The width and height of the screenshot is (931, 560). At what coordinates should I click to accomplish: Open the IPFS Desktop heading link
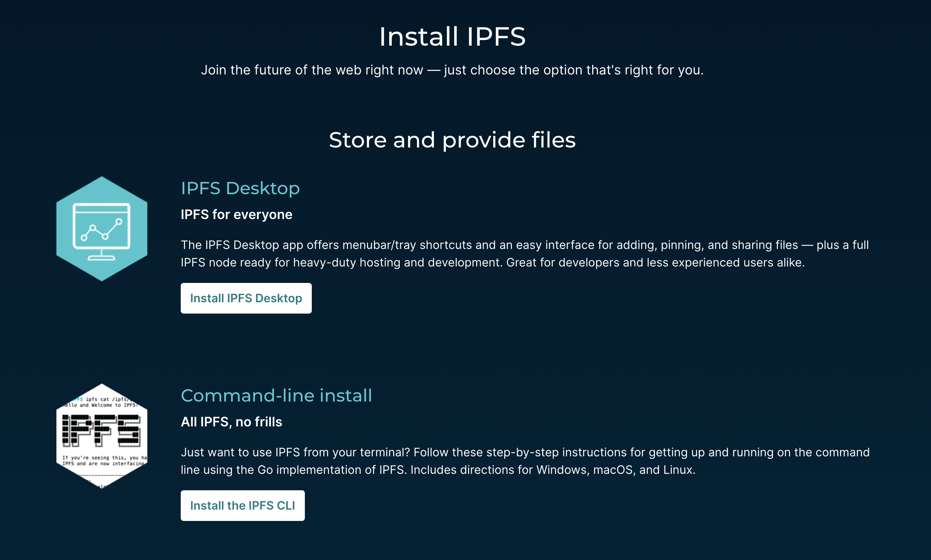240,188
